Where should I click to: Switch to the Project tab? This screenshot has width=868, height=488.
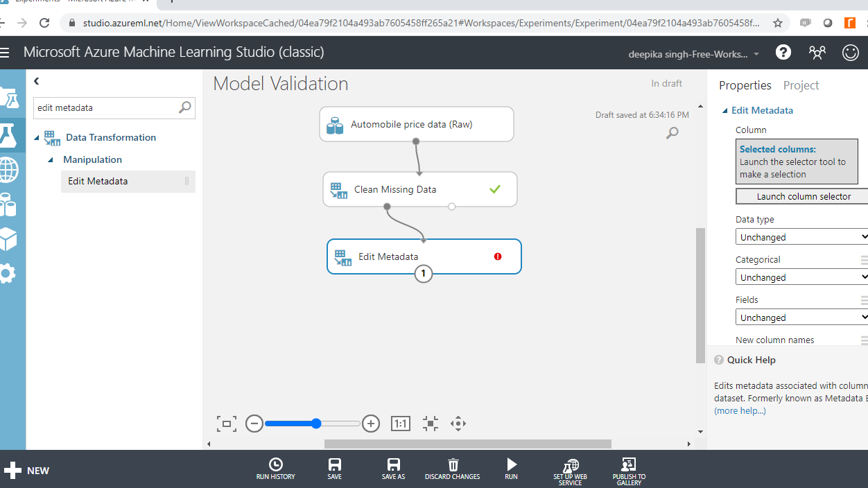[x=801, y=85]
